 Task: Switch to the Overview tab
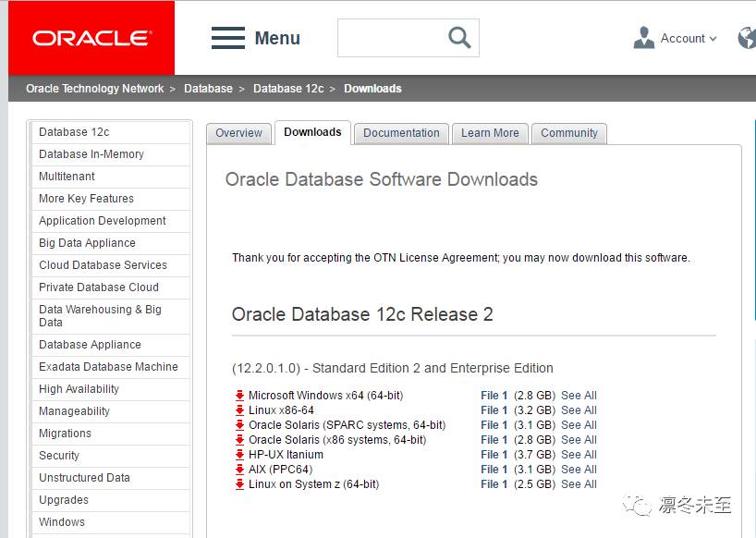pyautogui.click(x=238, y=133)
